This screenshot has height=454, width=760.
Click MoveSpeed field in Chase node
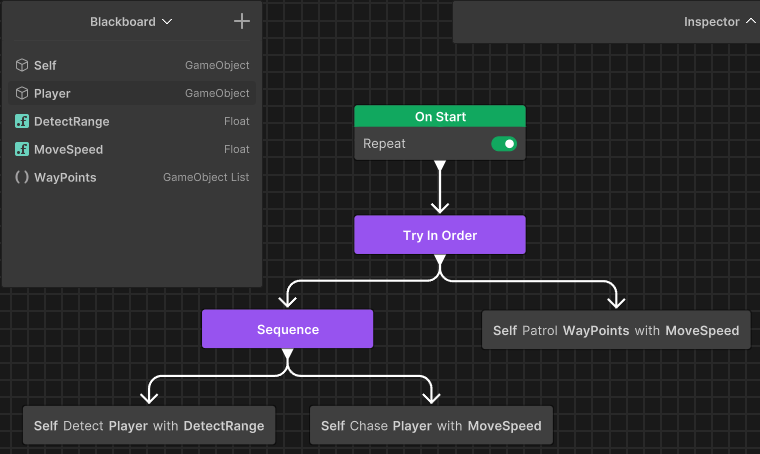pyautogui.click(x=504, y=426)
